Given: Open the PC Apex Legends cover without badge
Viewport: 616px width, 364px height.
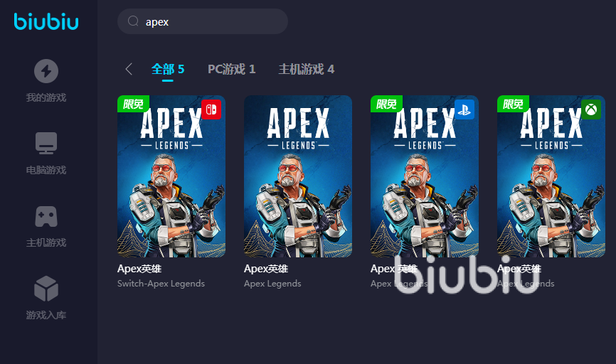Looking at the screenshot, I should [x=298, y=176].
